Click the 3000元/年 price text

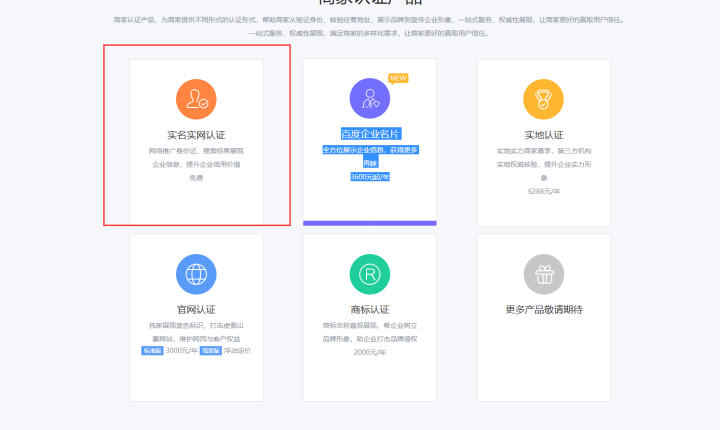(182, 351)
